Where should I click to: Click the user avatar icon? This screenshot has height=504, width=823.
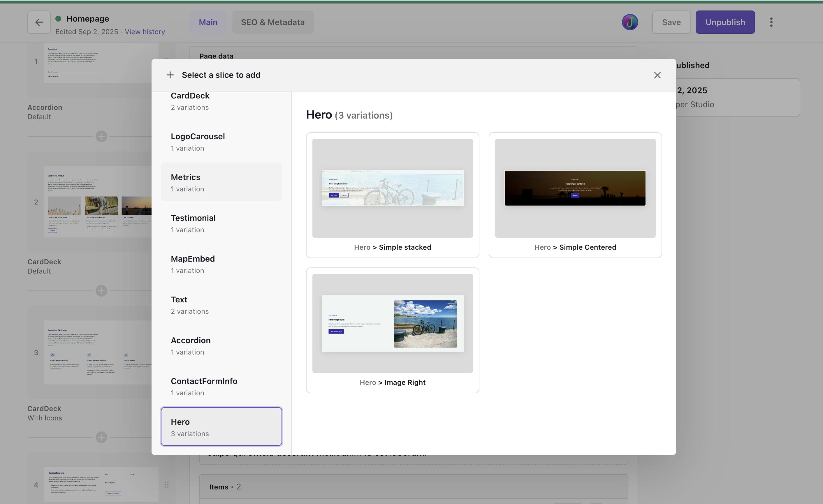629,22
